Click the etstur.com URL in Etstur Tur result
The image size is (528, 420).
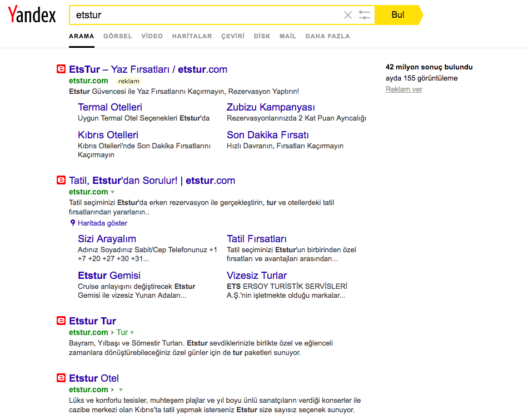88,332
